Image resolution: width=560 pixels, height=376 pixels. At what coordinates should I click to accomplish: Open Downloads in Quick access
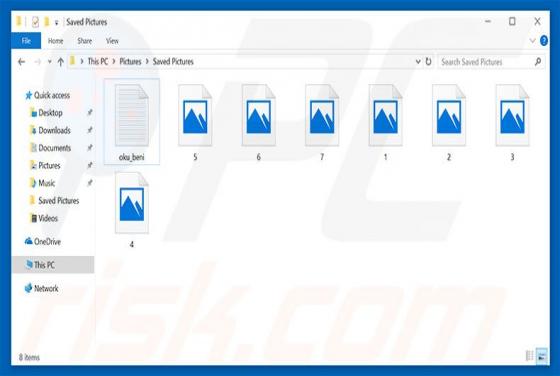click(54, 130)
